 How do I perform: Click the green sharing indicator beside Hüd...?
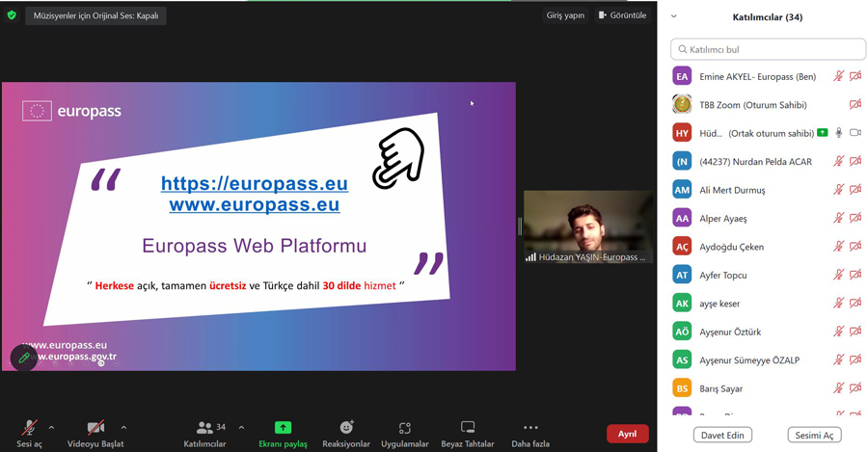tap(823, 133)
